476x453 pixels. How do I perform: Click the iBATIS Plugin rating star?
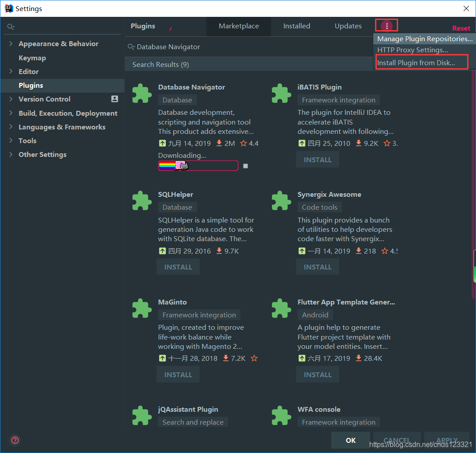tap(387, 144)
